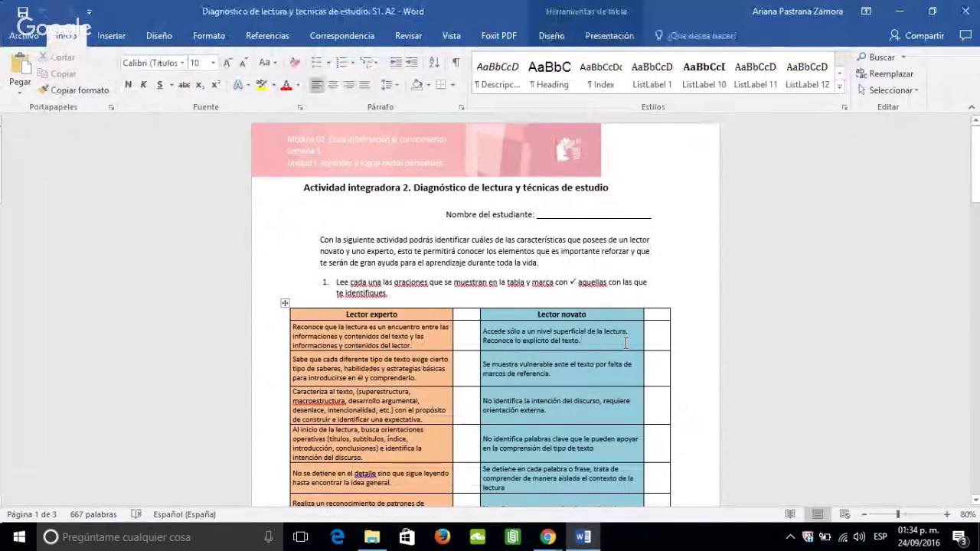Zoom in with the plus icon

[x=947, y=514]
